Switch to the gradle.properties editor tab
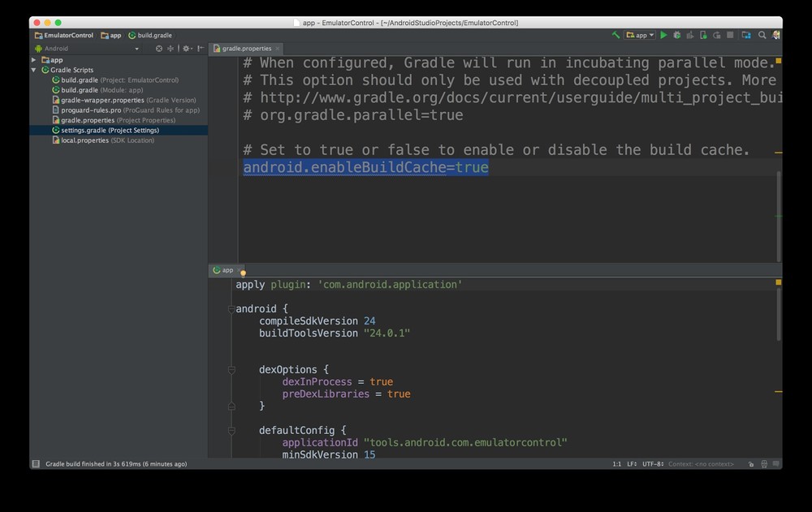This screenshot has width=812, height=512. [x=246, y=49]
